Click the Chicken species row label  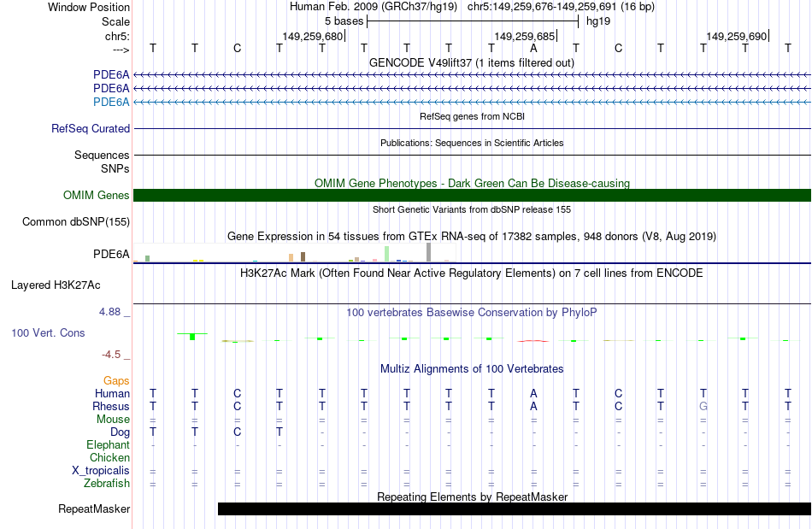pos(109,457)
